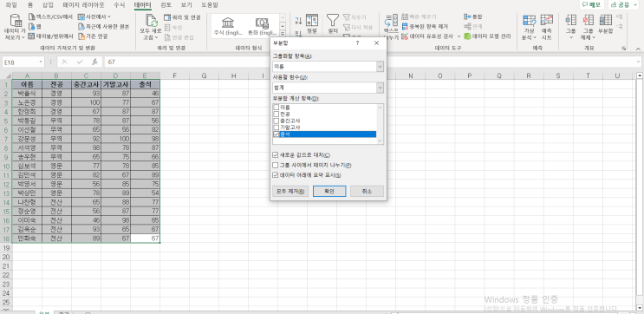
Task: Click the 데이터 유효성 검사 icon
Action: 405,36
